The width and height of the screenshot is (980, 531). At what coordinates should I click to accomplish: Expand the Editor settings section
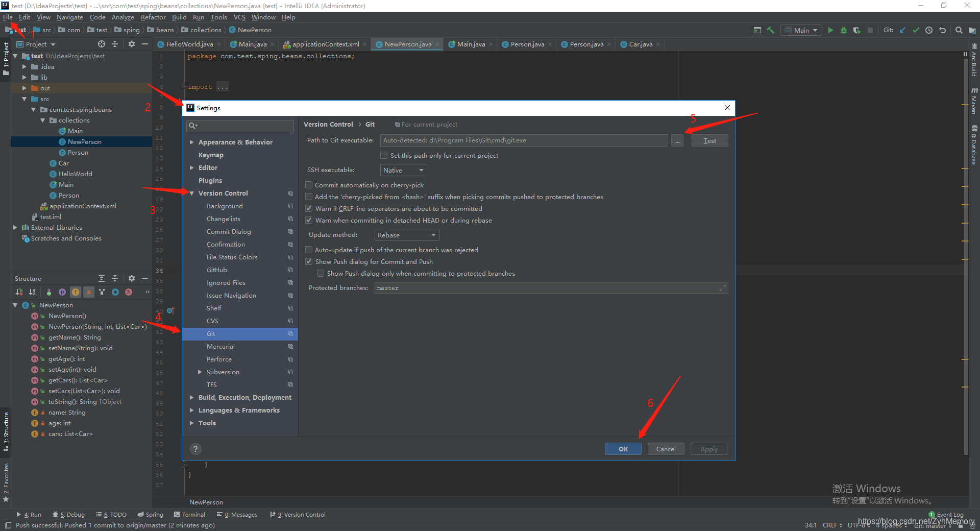click(x=192, y=168)
